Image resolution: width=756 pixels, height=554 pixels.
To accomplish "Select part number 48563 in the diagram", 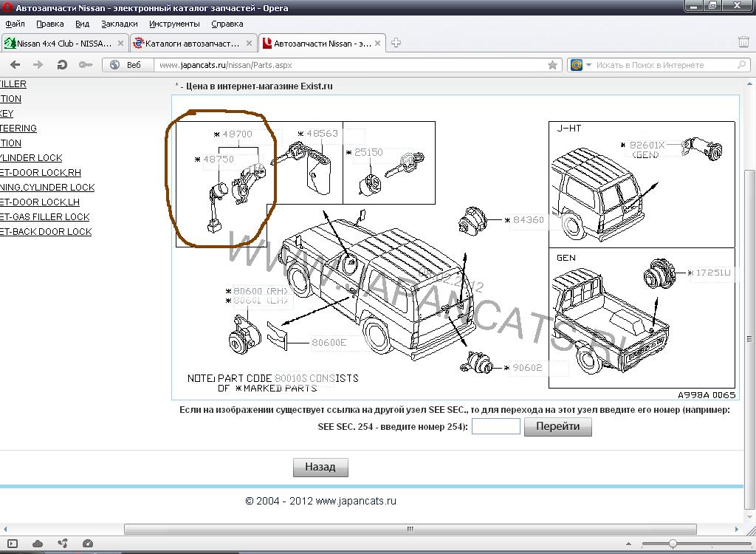I will tap(322, 134).
